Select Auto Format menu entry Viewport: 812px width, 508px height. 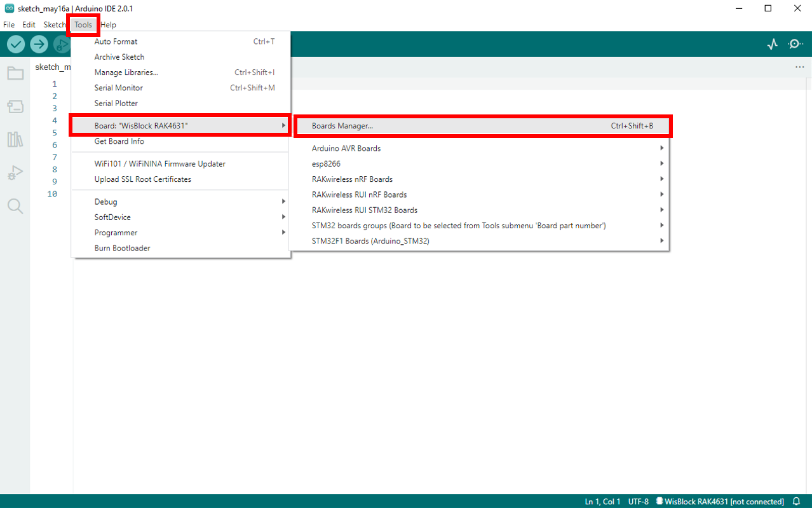(181, 41)
